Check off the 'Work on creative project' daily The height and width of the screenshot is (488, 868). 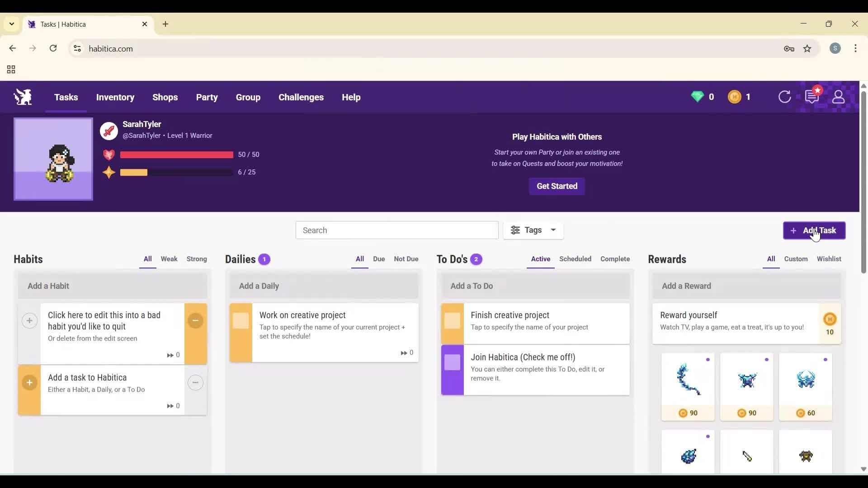click(x=241, y=321)
